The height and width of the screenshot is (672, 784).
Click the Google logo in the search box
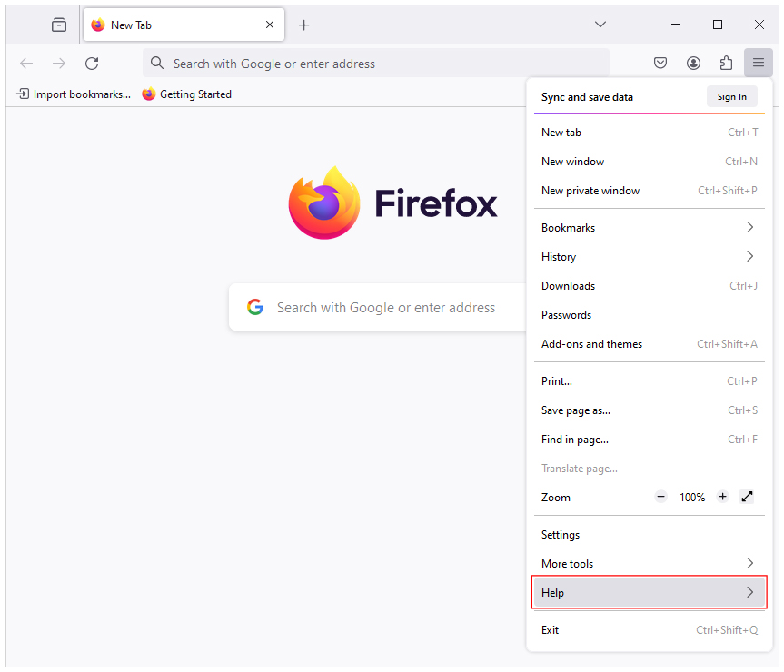point(255,307)
